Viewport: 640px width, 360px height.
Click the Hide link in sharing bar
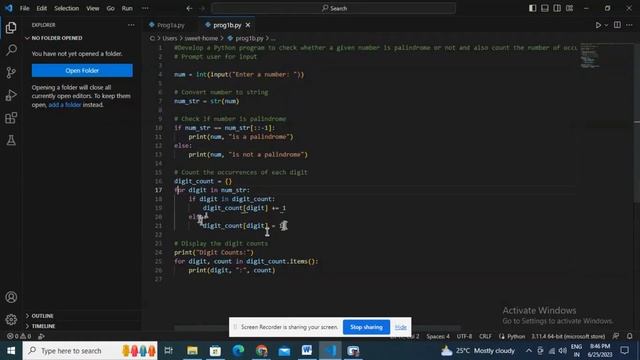coord(400,327)
